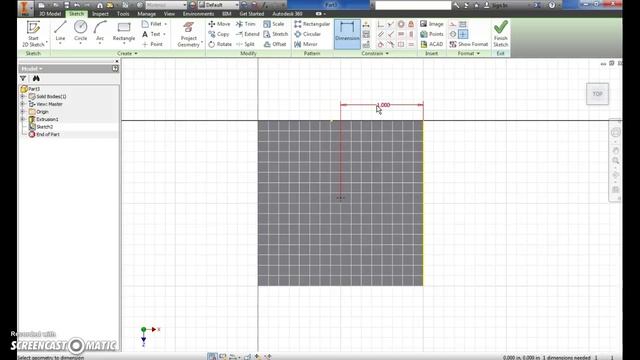
Task: Expand the Constrain panel dropdown
Action: (x=375, y=53)
